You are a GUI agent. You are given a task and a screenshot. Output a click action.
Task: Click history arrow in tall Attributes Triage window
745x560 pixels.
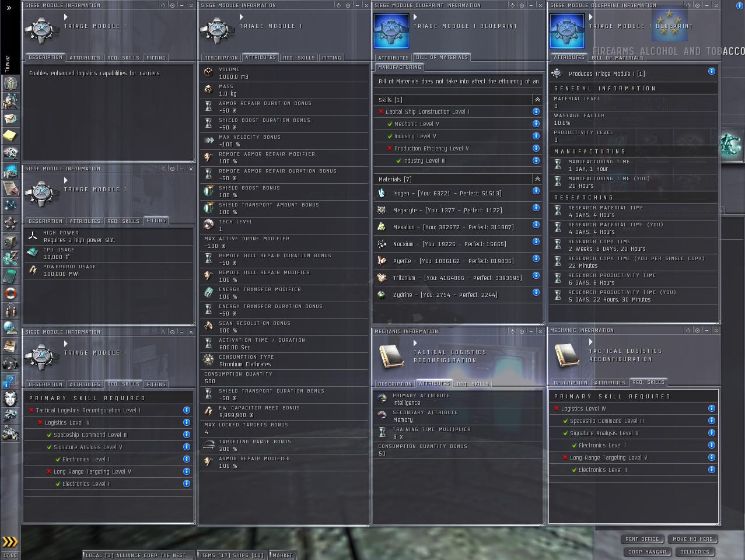tap(241, 17)
